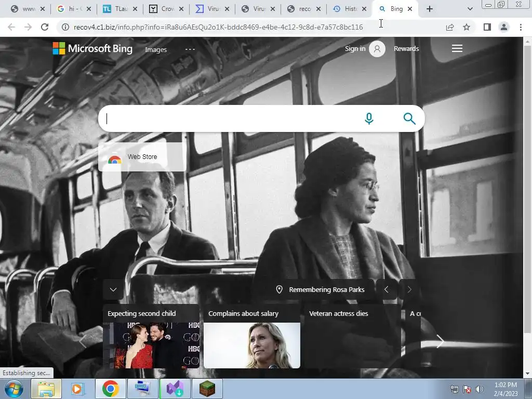Click the page vertical scrollbar

527,190
